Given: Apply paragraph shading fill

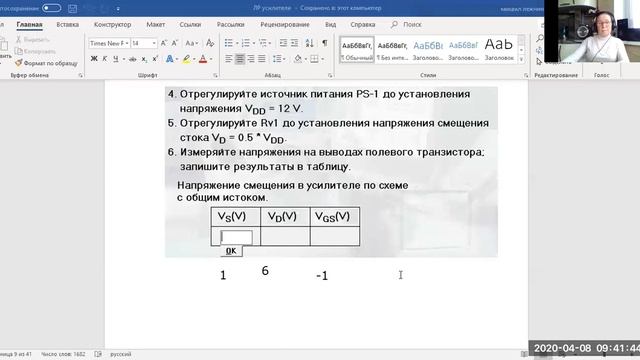Looking at the screenshot, I should tap(298, 59).
